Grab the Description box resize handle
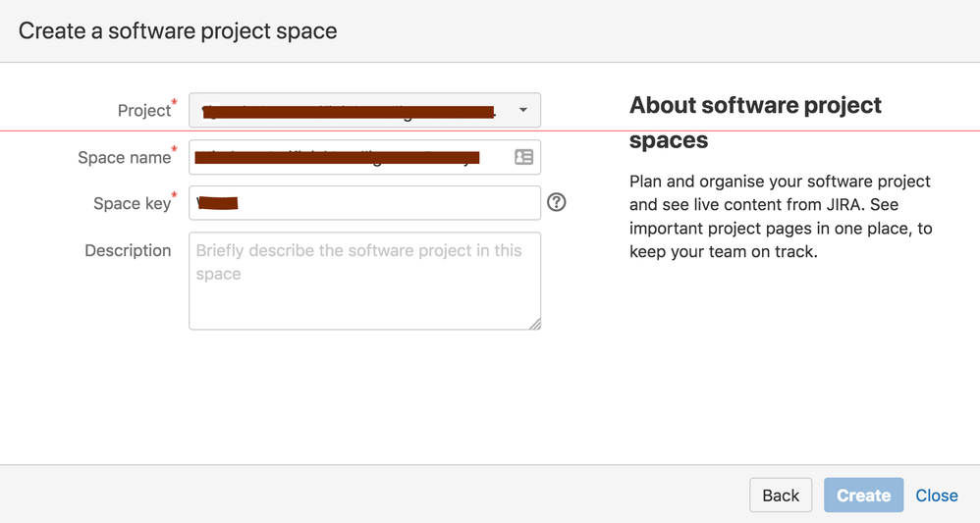This screenshot has height=523, width=980. (535, 324)
